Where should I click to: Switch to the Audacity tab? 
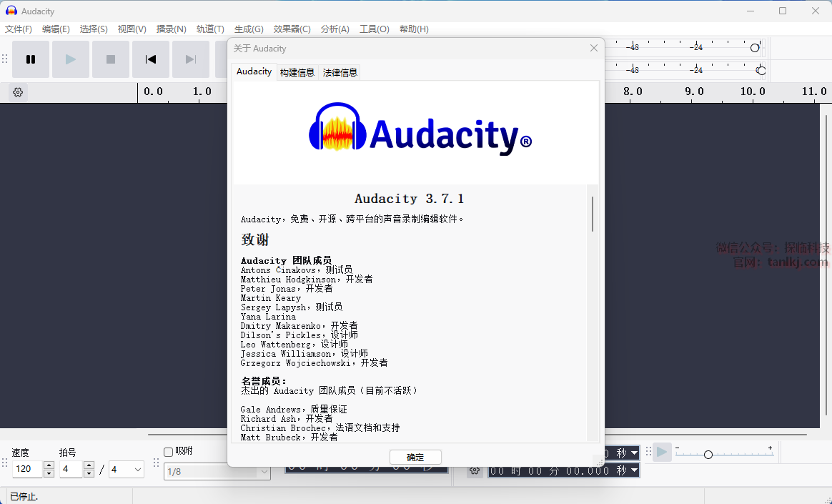(x=254, y=71)
